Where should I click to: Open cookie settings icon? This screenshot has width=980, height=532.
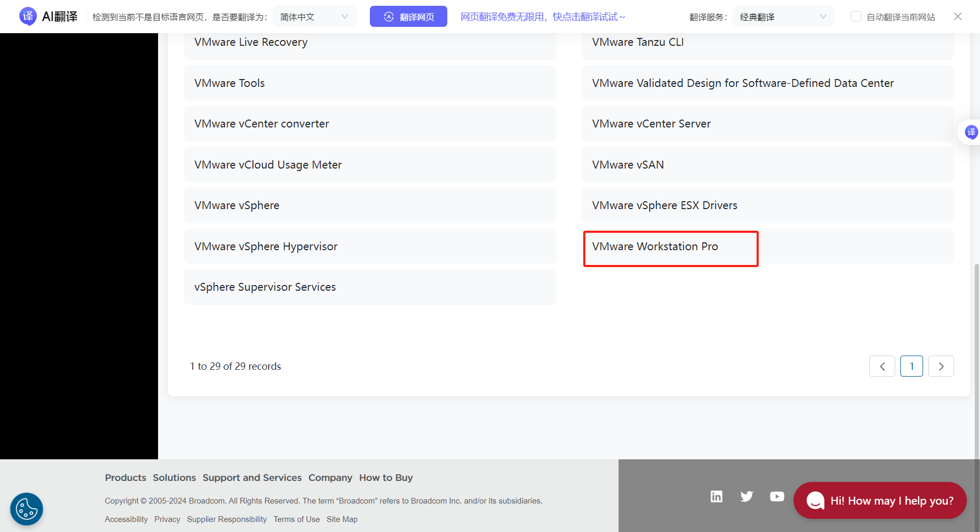click(x=26, y=509)
